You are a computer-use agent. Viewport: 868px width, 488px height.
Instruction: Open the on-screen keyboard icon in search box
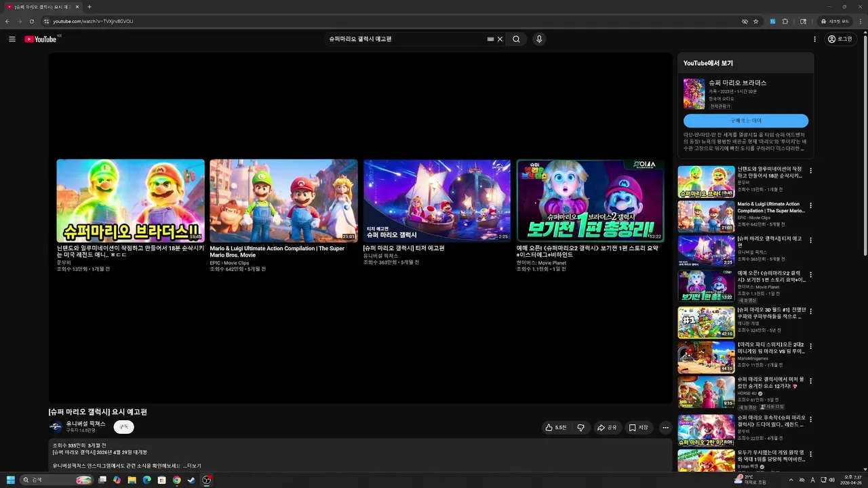click(490, 39)
